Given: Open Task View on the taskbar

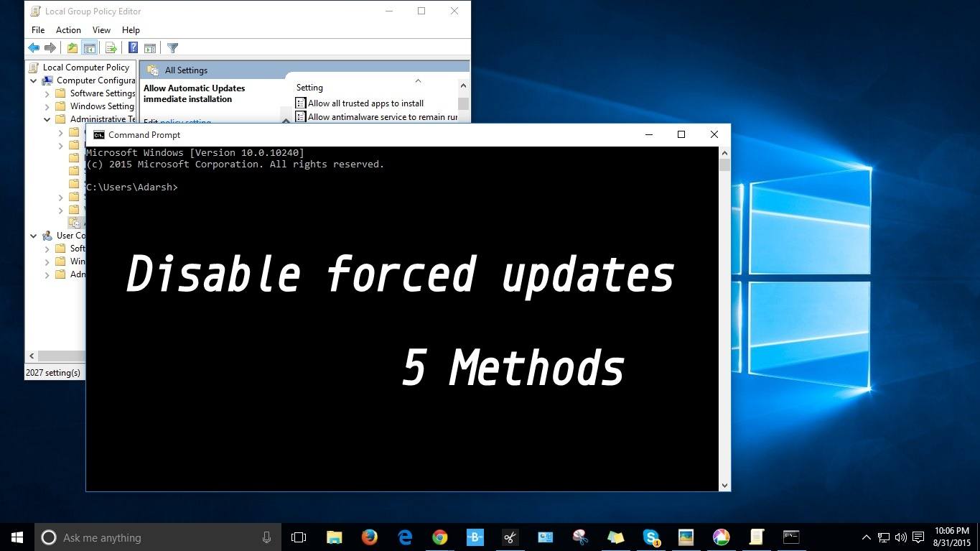Looking at the screenshot, I should coord(299,537).
